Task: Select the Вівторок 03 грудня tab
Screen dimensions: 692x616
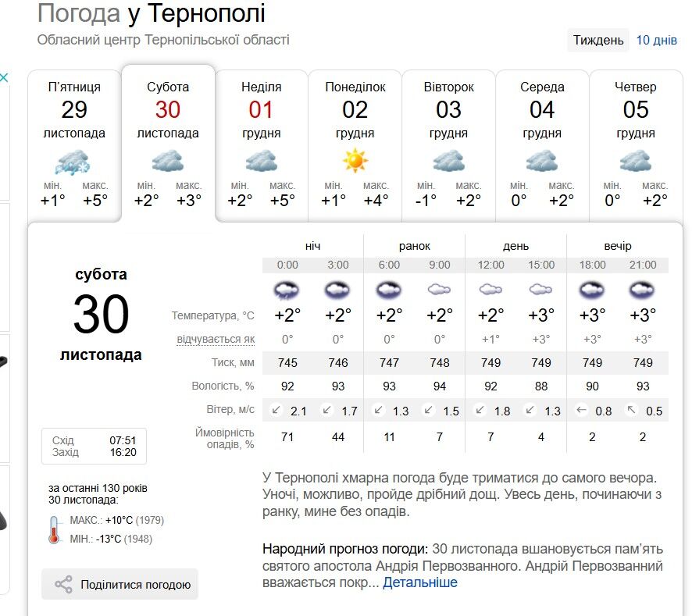Action: [448, 144]
